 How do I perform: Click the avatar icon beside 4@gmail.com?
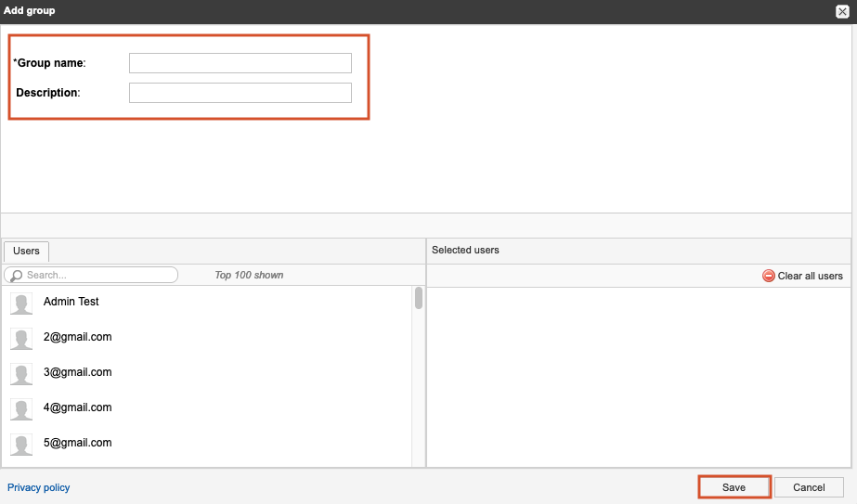click(x=21, y=409)
